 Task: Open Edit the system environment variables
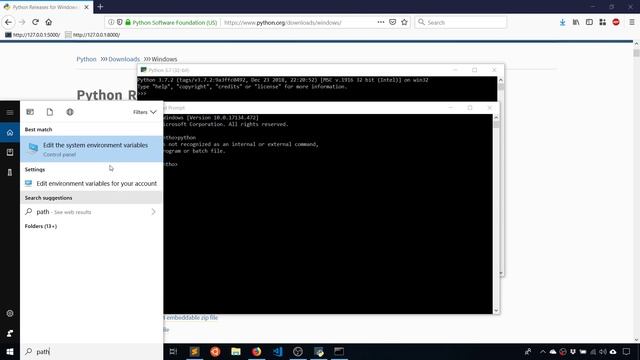91,149
